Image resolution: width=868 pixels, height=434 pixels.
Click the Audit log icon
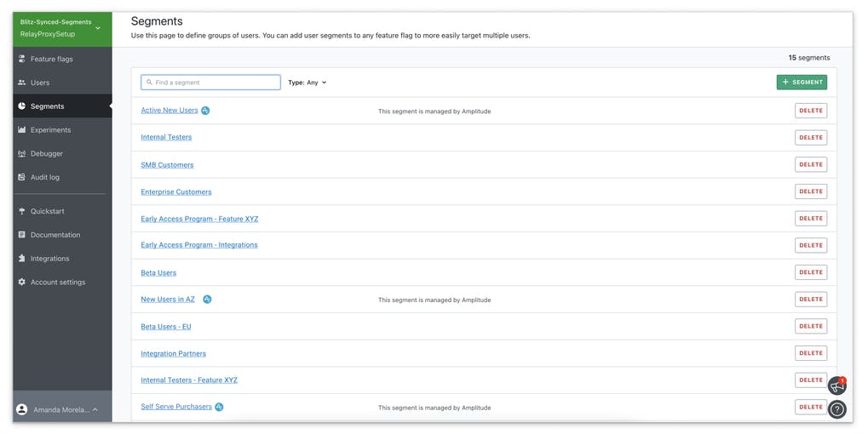point(21,178)
